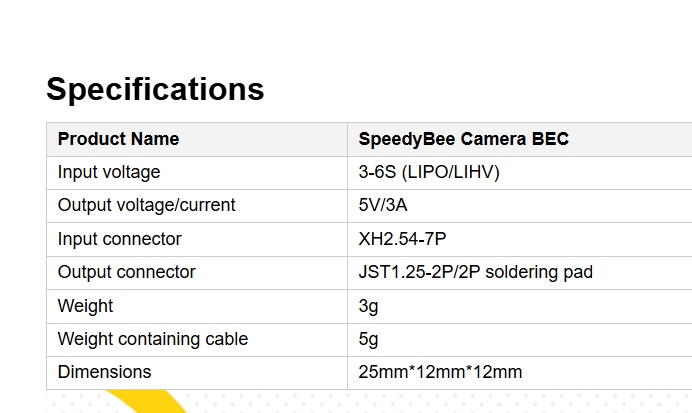The height and width of the screenshot is (413, 692).
Task: Select the Input voltage row label
Action: [109, 172]
